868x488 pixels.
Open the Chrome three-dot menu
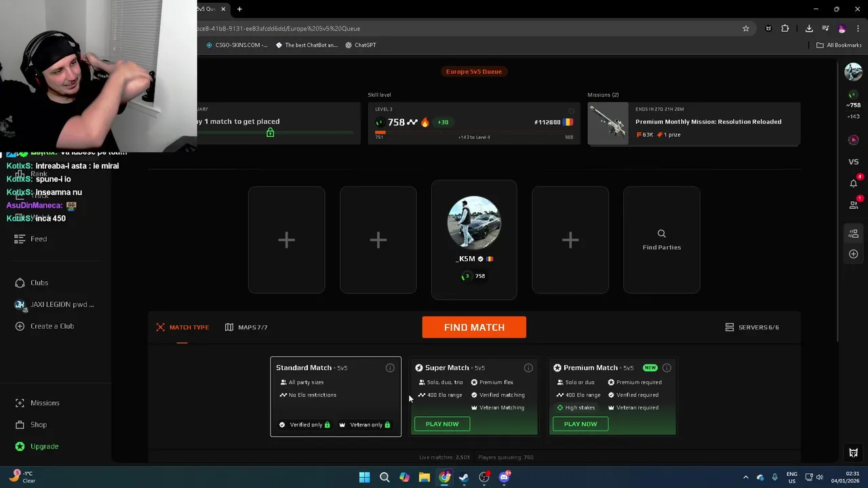click(x=858, y=28)
